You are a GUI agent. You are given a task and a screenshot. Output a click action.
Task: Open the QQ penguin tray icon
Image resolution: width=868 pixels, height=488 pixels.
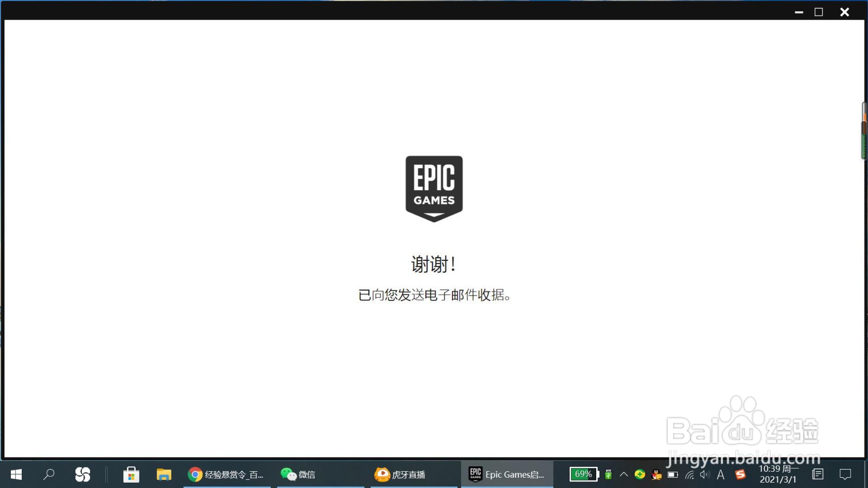(x=656, y=474)
